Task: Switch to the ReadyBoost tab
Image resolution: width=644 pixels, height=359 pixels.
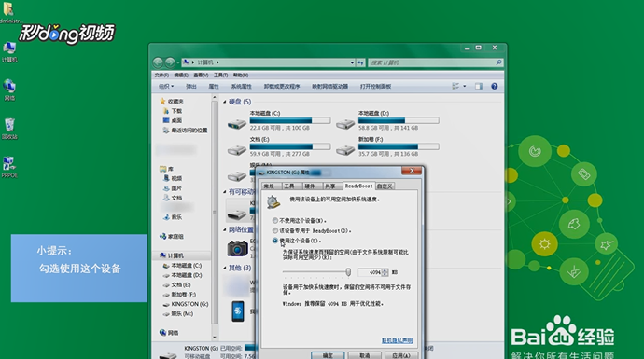Action: (x=358, y=186)
